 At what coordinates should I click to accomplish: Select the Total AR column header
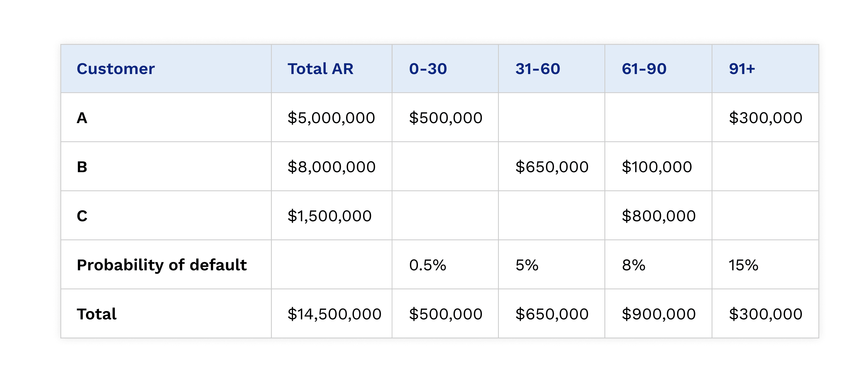click(x=320, y=69)
